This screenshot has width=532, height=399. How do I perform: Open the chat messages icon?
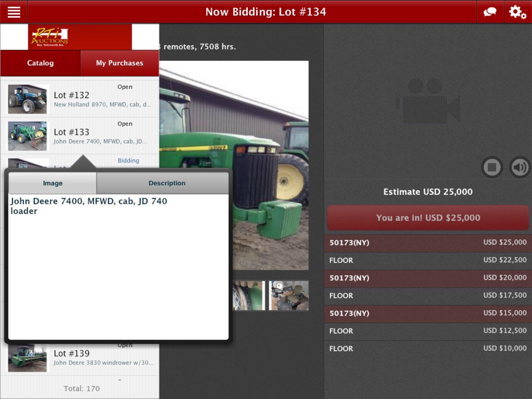[x=490, y=12]
